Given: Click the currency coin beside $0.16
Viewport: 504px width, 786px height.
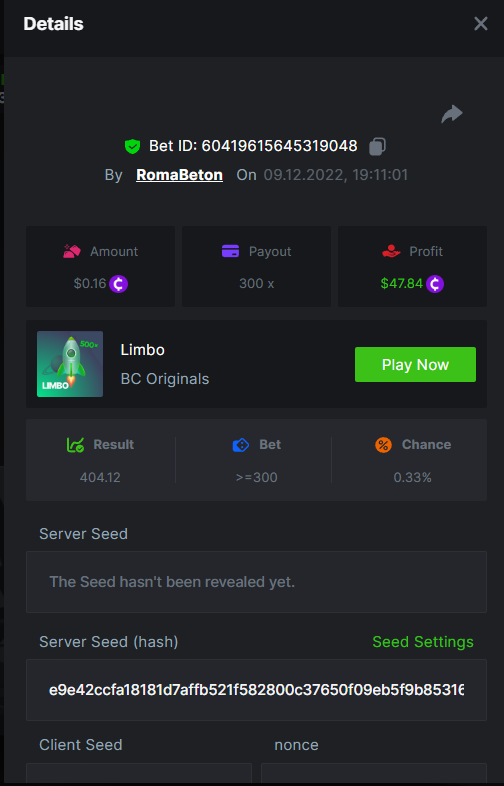Looking at the screenshot, I should tap(118, 284).
